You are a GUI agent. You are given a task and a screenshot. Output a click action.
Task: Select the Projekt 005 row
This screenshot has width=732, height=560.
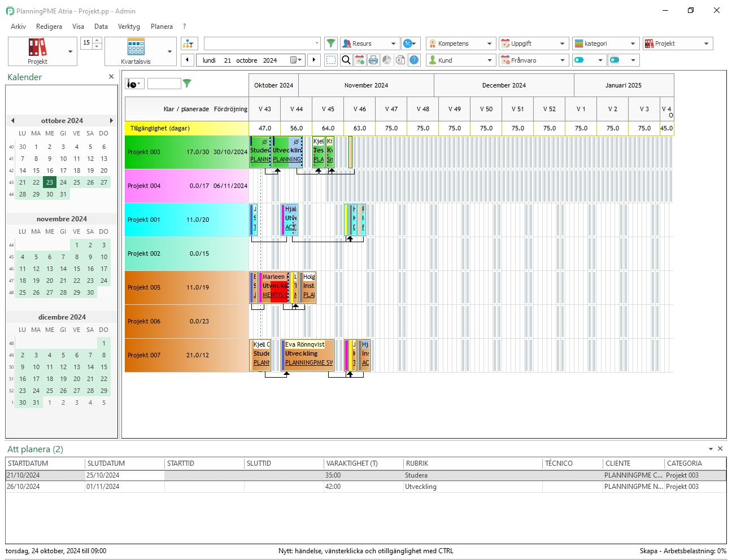(x=186, y=287)
